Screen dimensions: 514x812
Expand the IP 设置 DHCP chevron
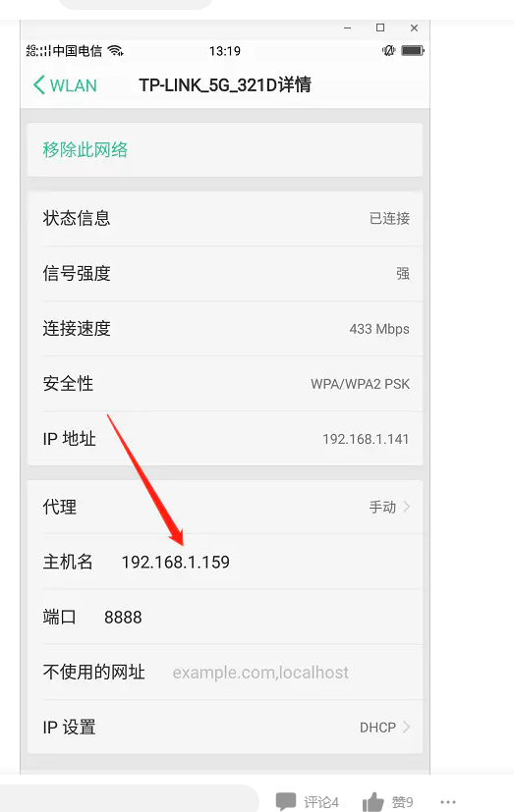(x=406, y=728)
